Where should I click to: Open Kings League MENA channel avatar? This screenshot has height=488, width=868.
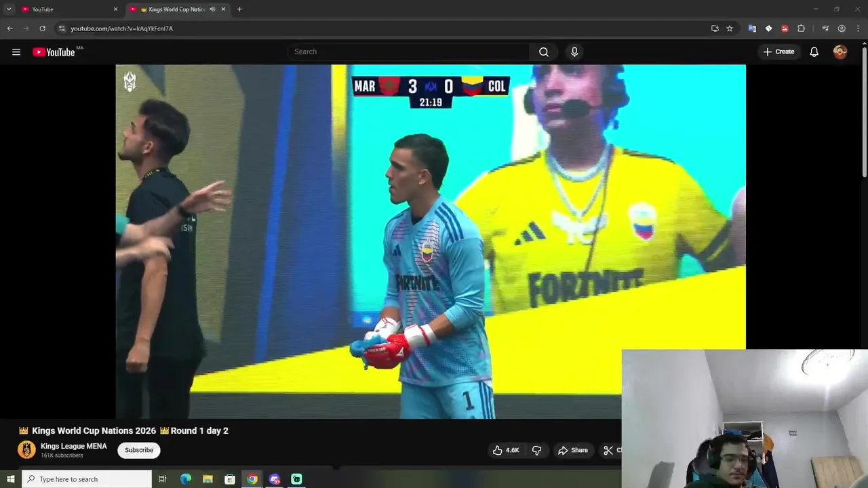coord(26,449)
